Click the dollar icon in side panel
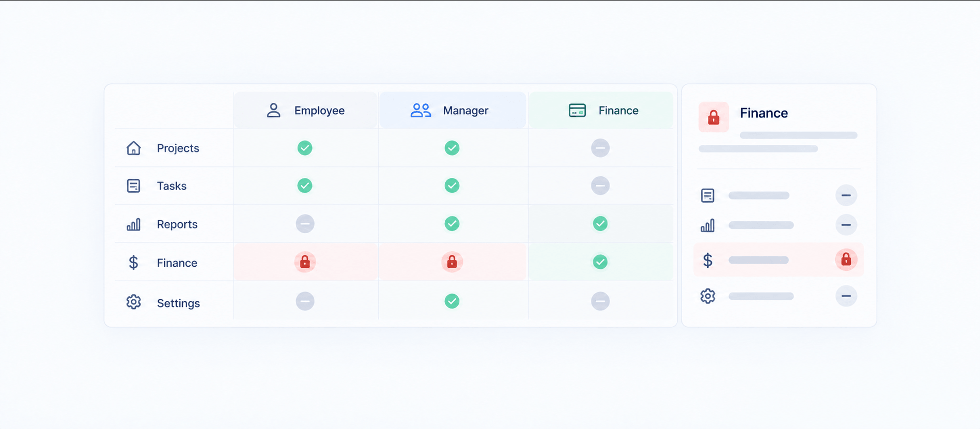Viewport: 980px width, 429px height. pyautogui.click(x=708, y=260)
